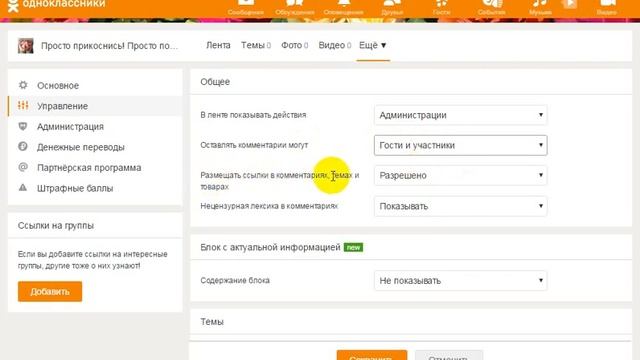Open Музыка in the top bar
Screen dimensions: 640x360
[540, 7]
